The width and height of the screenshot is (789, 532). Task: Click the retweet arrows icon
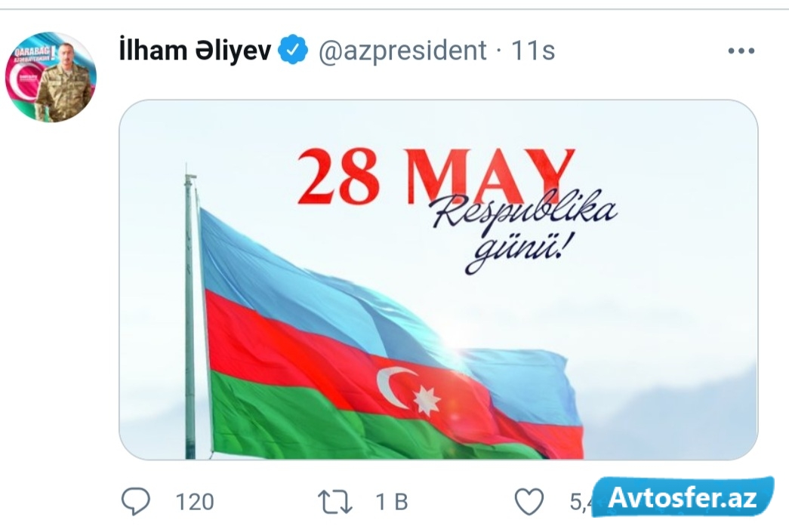pos(335,502)
